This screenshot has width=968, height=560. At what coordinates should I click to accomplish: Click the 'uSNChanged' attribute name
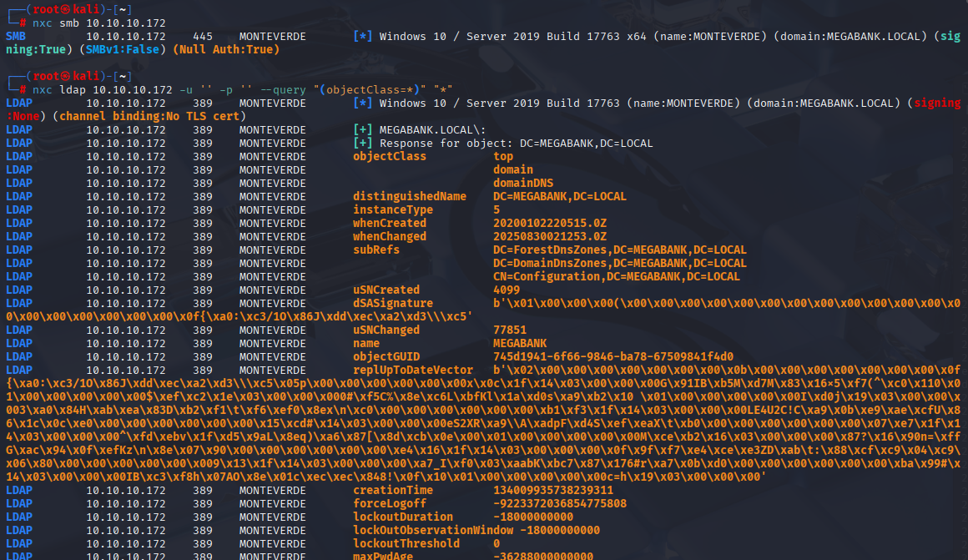click(386, 330)
